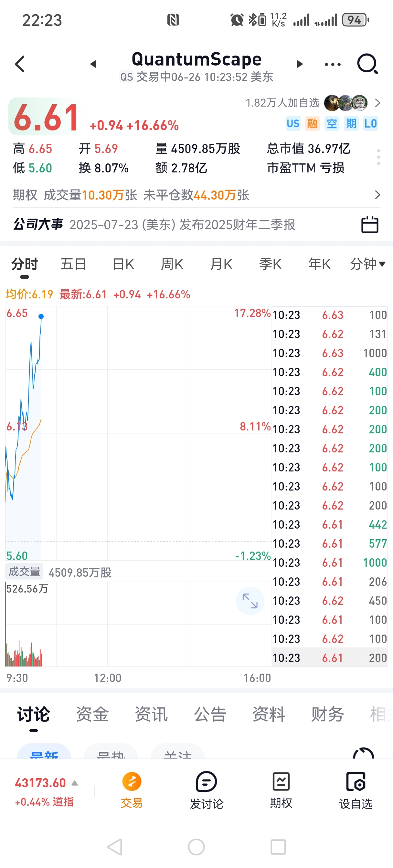Expand the 期权 options volume row
The height and width of the screenshot is (868, 393).
point(196,195)
